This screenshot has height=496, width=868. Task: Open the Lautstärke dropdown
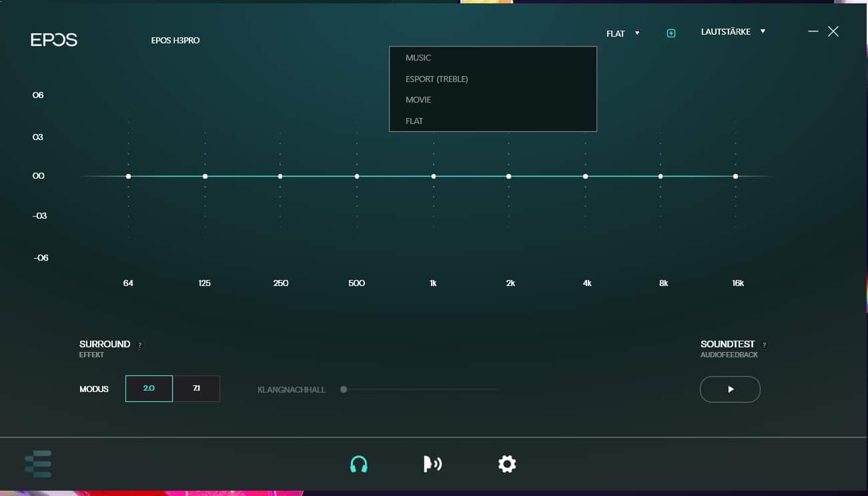[733, 32]
